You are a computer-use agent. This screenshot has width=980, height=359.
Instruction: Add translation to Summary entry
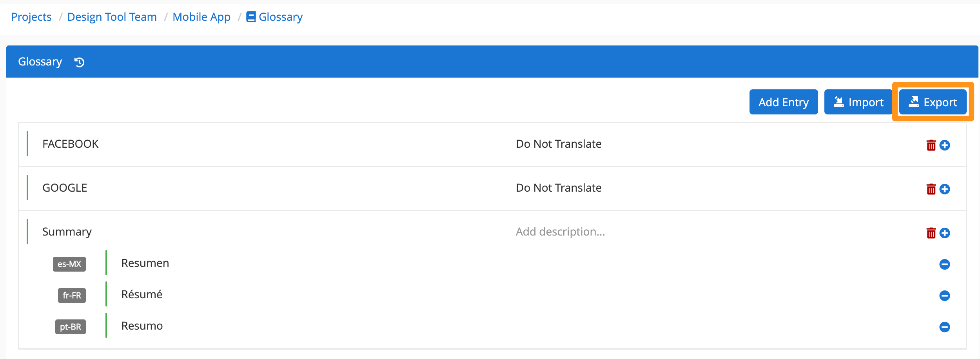(x=945, y=233)
